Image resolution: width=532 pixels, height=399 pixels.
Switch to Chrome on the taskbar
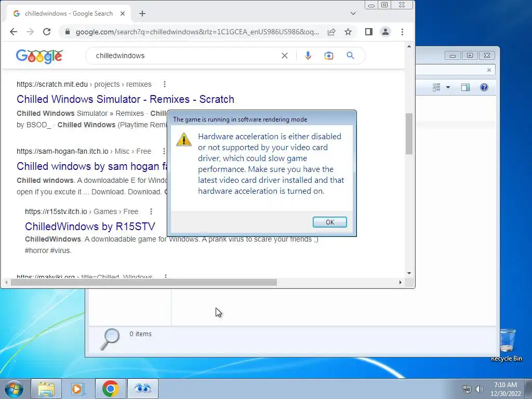(110, 389)
